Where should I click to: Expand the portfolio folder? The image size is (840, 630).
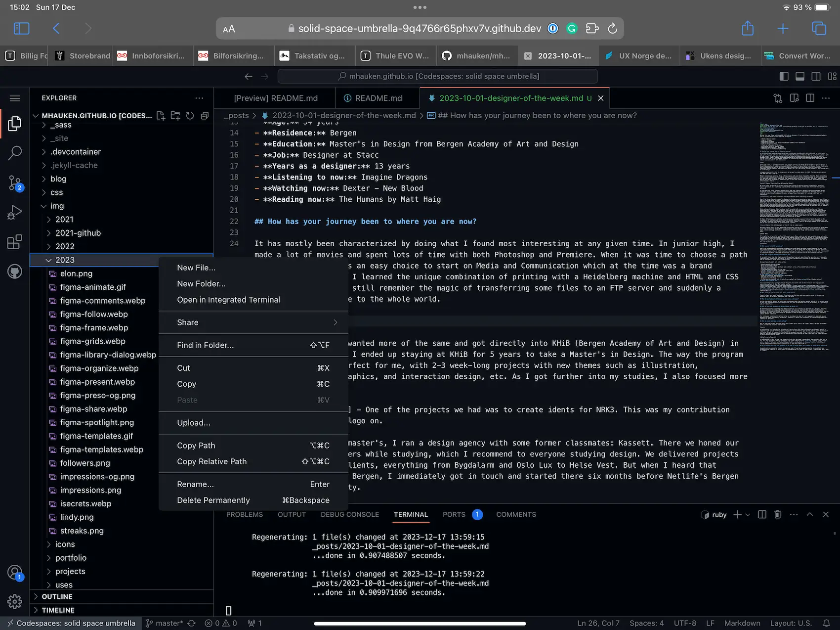pyautogui.click(x=71, y=557)
